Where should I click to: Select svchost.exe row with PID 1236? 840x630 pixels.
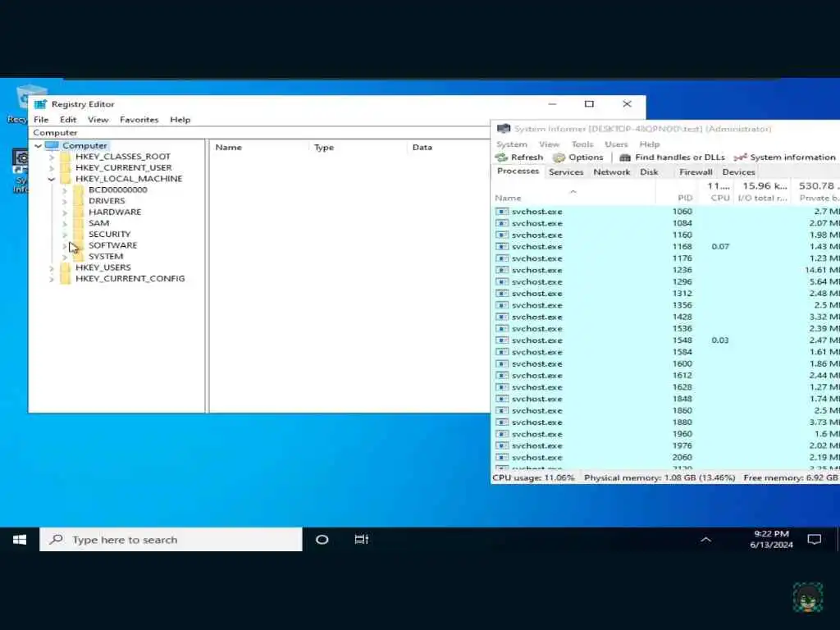tap(665, 270)
